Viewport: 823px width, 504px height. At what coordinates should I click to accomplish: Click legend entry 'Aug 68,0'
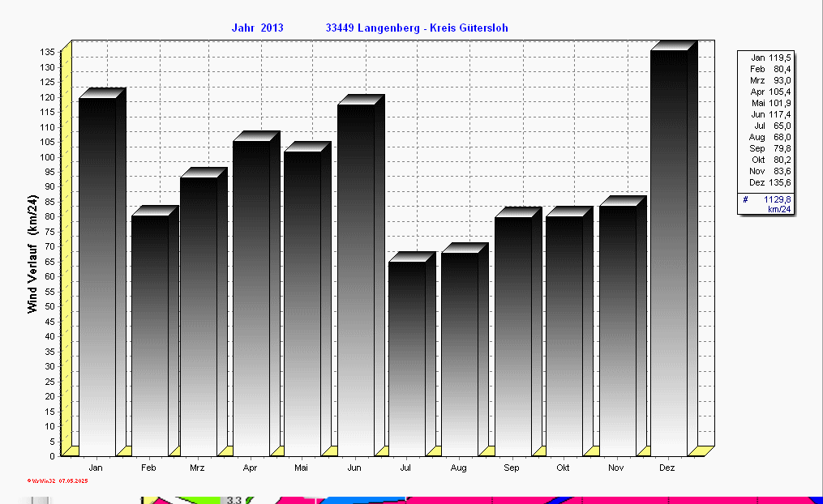(770, 138)
